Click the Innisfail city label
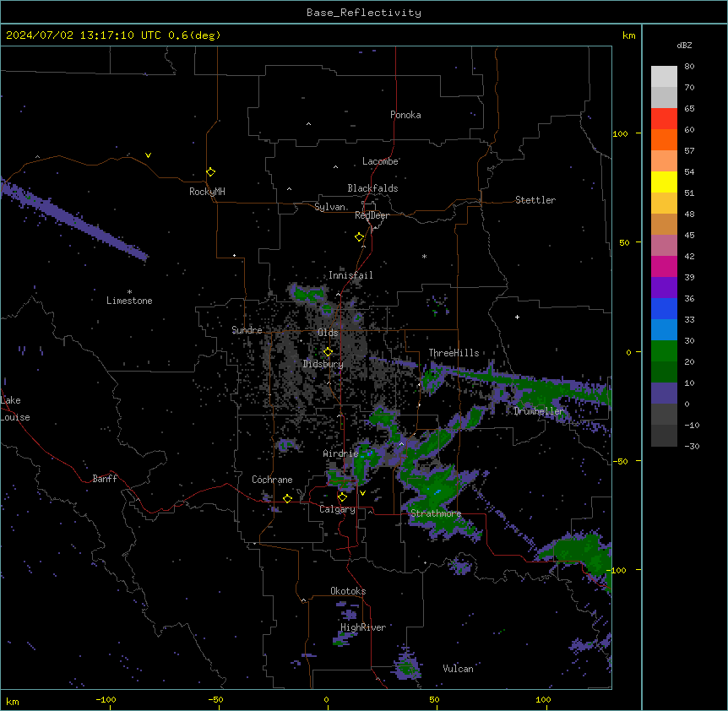 350,275
